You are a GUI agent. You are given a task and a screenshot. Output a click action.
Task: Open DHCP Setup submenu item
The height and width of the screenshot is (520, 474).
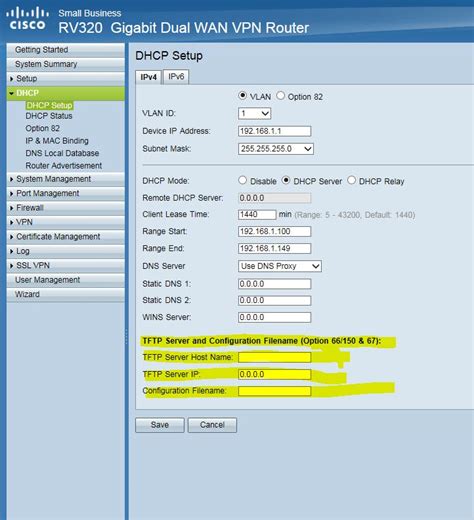click(49, 105)
